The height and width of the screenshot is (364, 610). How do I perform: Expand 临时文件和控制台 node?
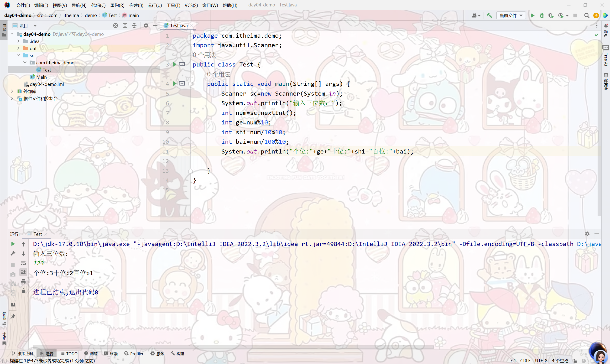click(12, 98)
